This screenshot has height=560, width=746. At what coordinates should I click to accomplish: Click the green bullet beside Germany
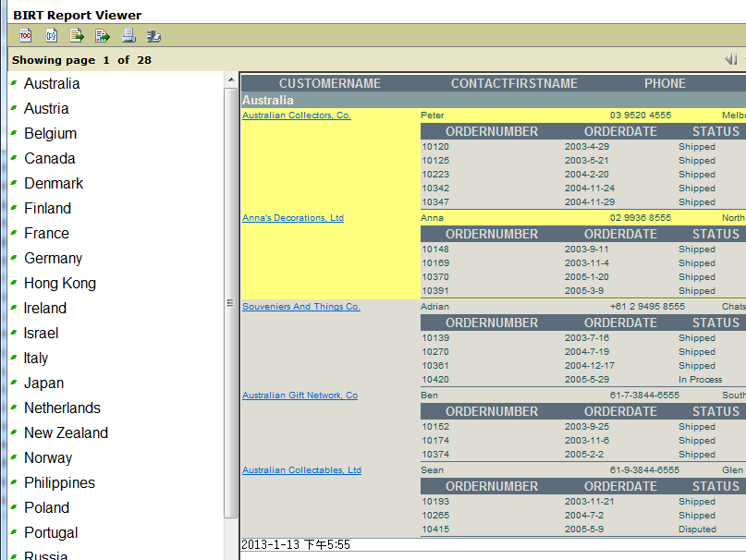[14, 258]
